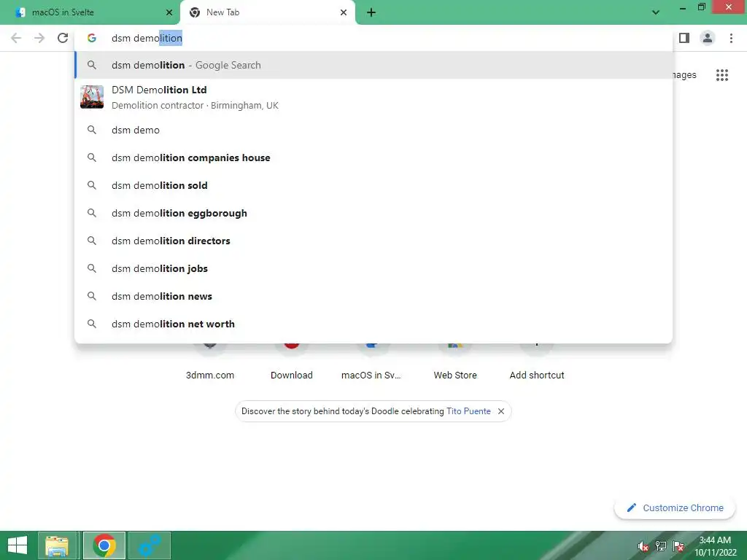Open the Chrome three-dot menu
This screenshot has width=747, height=560.
point(731,38)
